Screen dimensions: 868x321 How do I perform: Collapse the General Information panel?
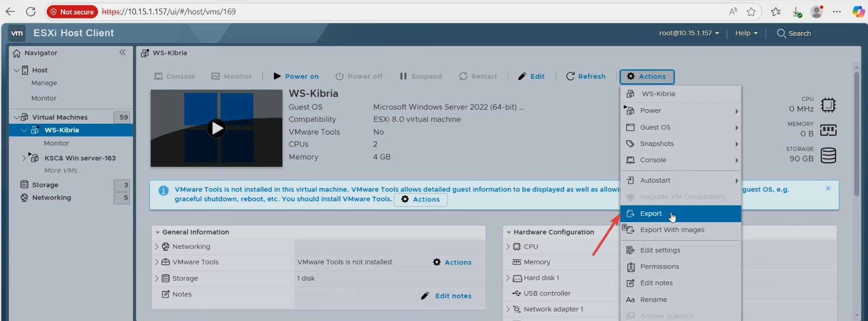[x=157, y=232]
